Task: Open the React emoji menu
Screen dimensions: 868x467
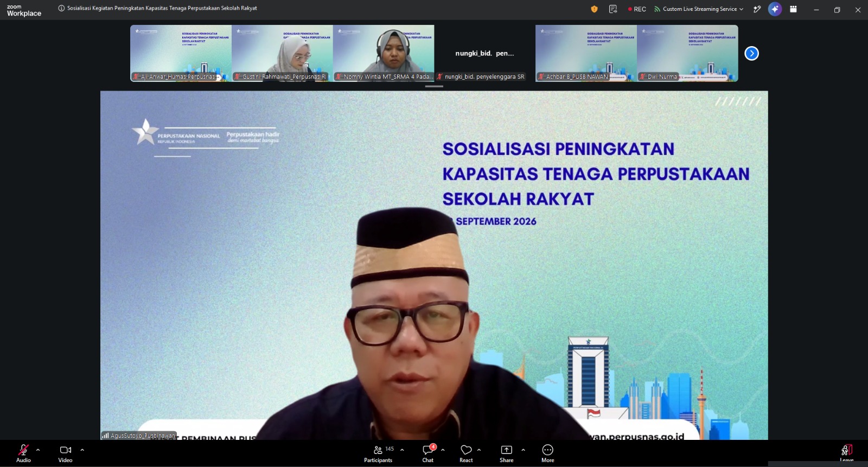Action: click(466, 454)
